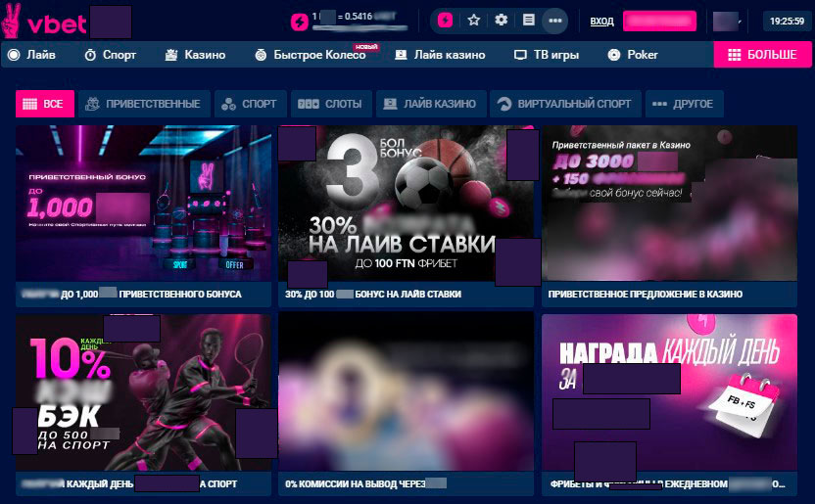The width and height of the screenshot is (815, 504).
Task: Click the Казино icon
Action: tap(171, 55)
